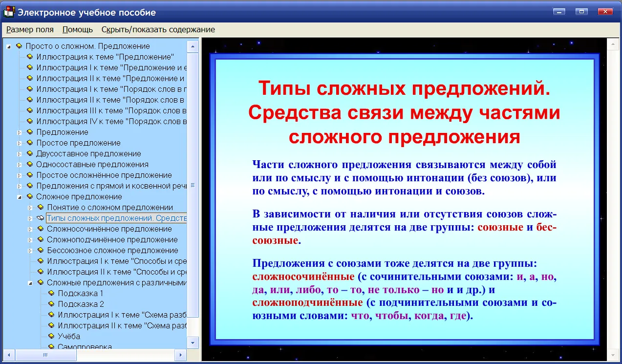Open the "Самопроверка" item
The image size is (622, 364).
(x=85, y=347)
